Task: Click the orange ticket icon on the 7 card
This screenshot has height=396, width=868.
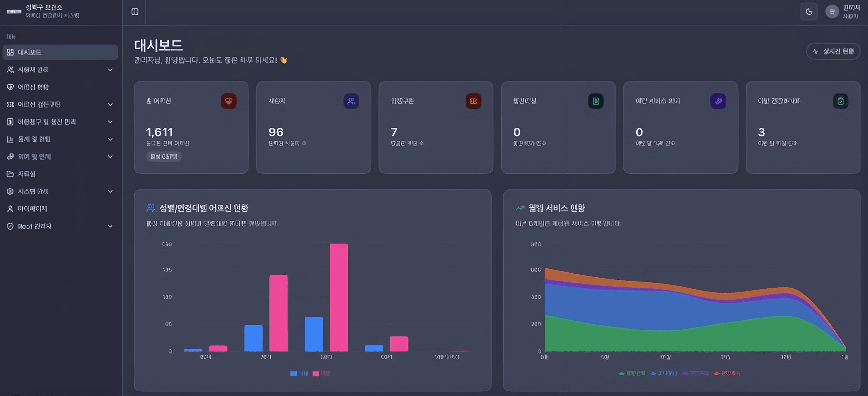Action: 473,101
